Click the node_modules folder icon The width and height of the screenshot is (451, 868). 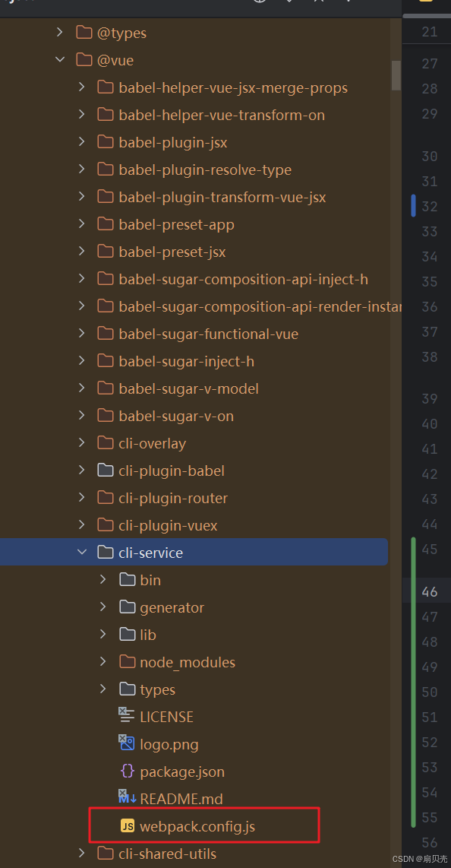point(128,661)
